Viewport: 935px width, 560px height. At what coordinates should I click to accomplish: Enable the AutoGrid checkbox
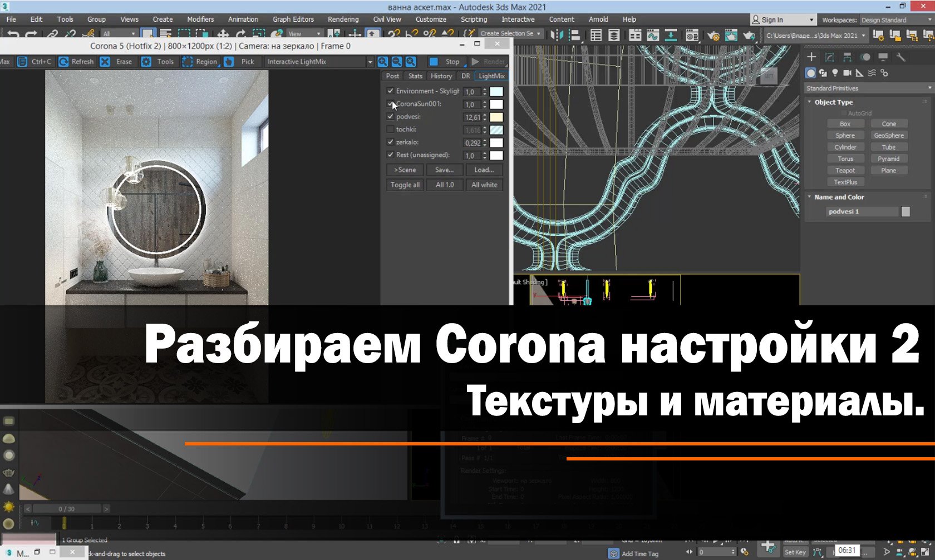coord(843,113)
